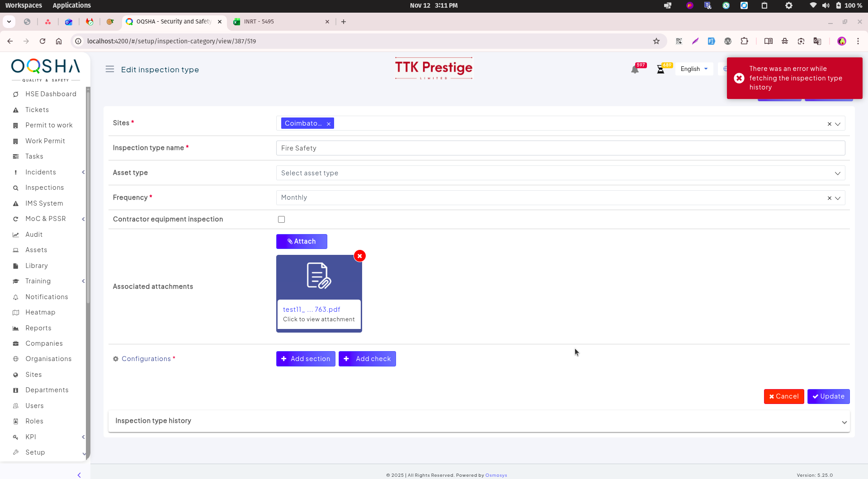Image resolution: width=868 pixels, height=479 pixels.
Task: Remove the Coimbatore site tag
Action: click(329, 124)
